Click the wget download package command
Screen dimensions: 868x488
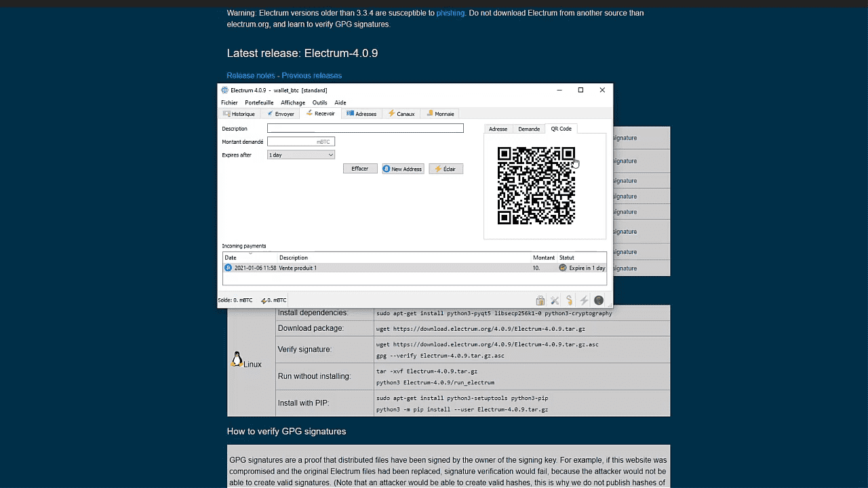481,329
